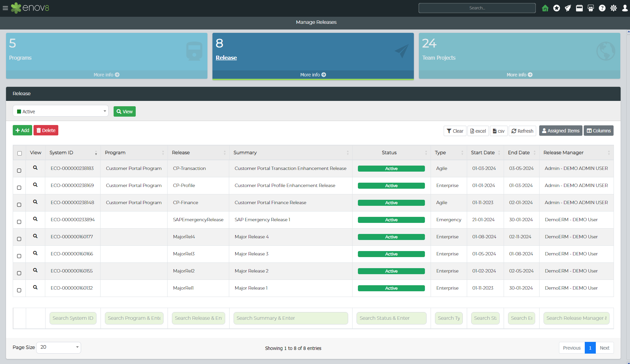Image resolution: width=630 pixels, height=364 pixels.
Task: Check the SAPEmergencyRelease row checkbox
Action: click(19, 222)
